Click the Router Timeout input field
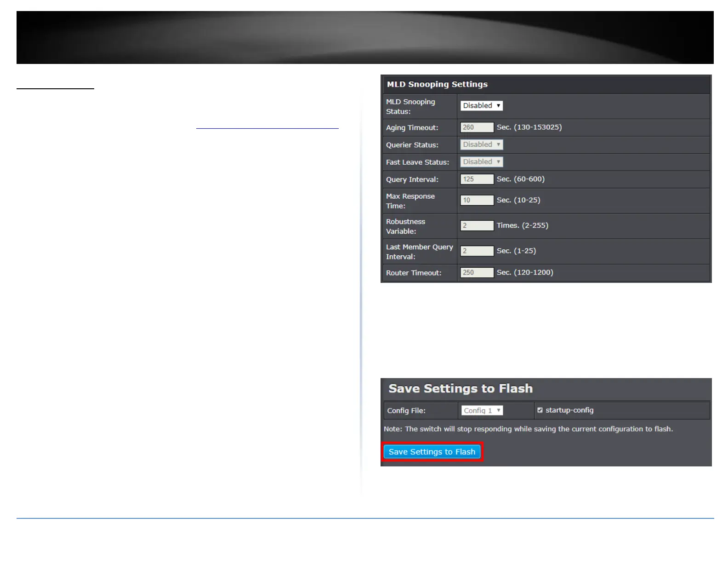The height and width of the screenshot is (563, 728). point(477,272)
